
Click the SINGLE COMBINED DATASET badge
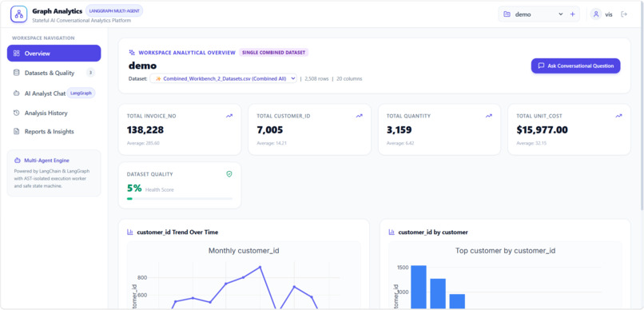tap(273, 53)
